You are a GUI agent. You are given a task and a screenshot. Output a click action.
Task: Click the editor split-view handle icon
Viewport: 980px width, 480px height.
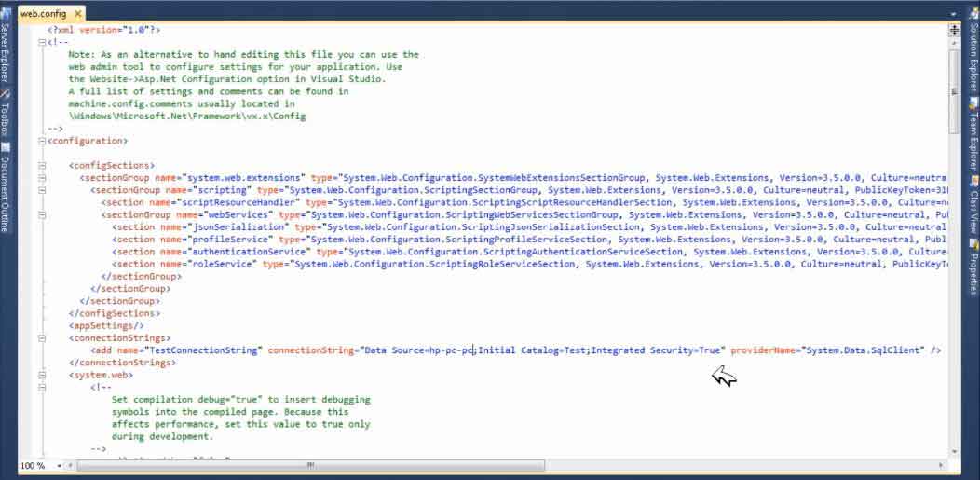954,30
